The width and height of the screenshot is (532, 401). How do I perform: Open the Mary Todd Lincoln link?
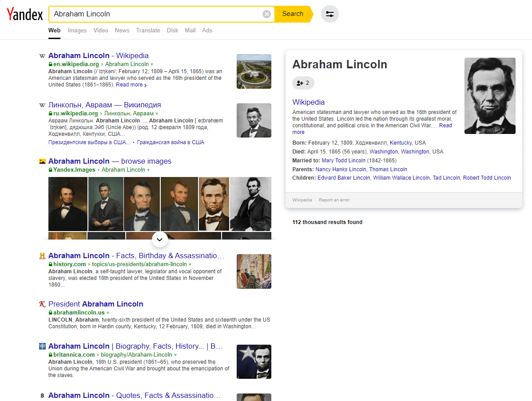[343, 160]
